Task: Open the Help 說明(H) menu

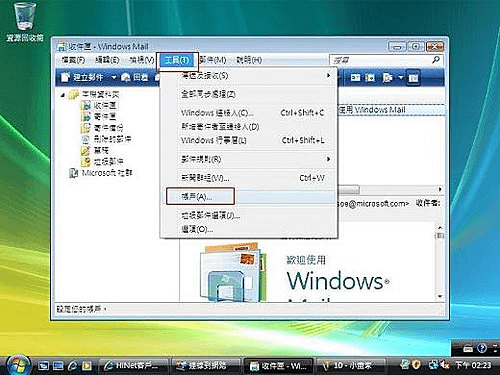Action: 249,60
